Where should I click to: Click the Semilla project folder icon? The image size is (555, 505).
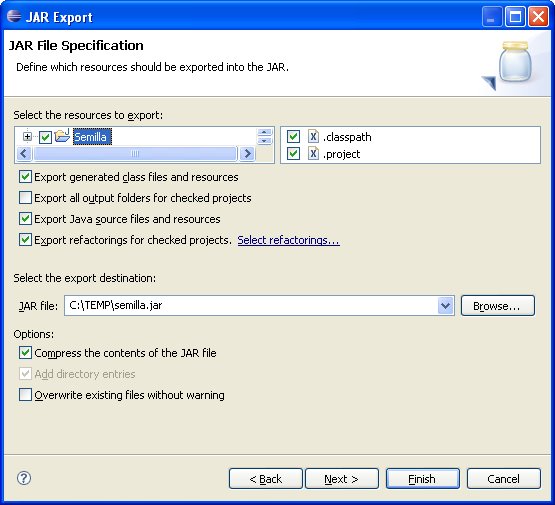63,136
